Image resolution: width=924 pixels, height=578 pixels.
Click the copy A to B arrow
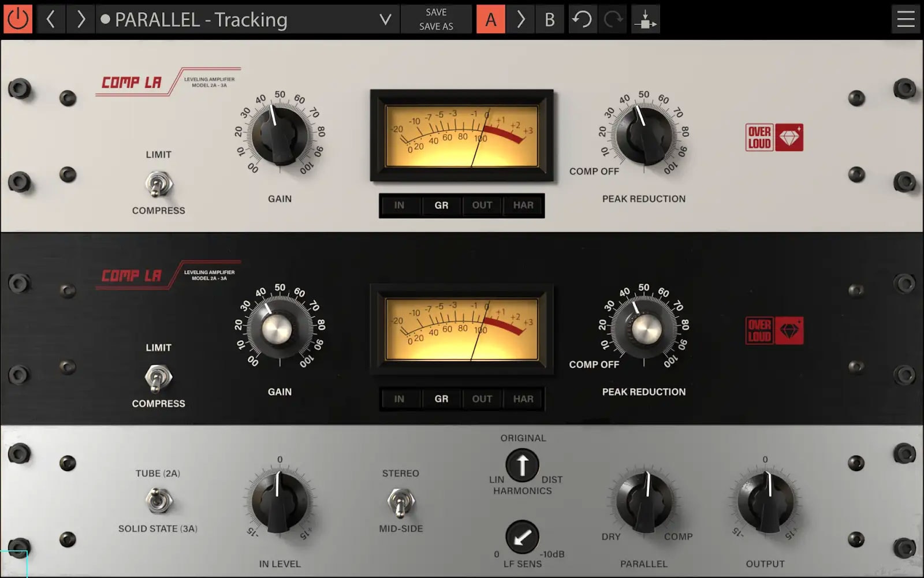point(520,19)
